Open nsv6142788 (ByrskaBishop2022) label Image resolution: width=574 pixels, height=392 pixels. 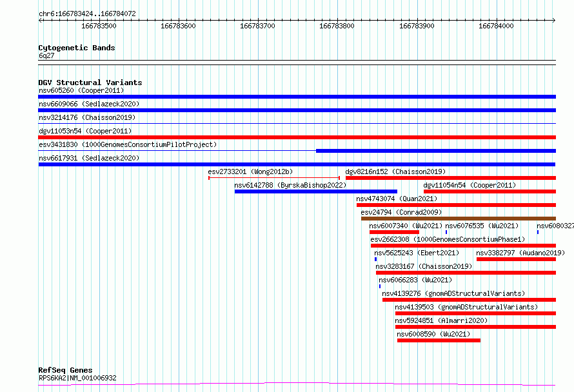pyautogui.click(x=290, y=185)
